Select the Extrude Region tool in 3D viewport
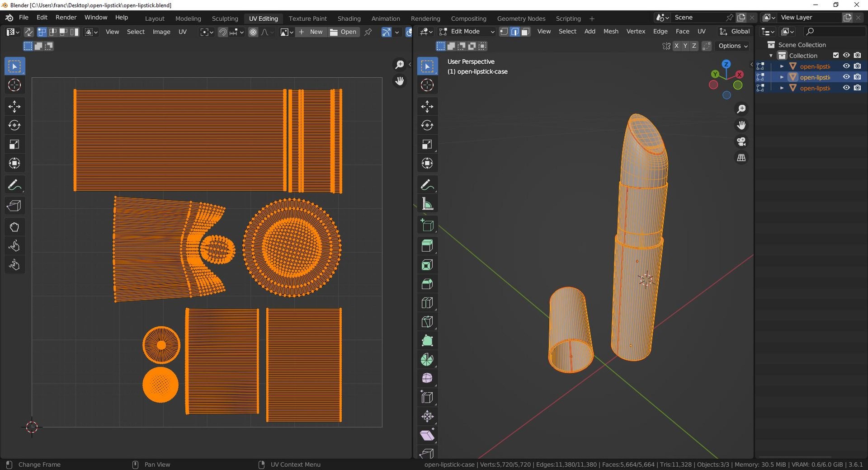 point(427,245)
